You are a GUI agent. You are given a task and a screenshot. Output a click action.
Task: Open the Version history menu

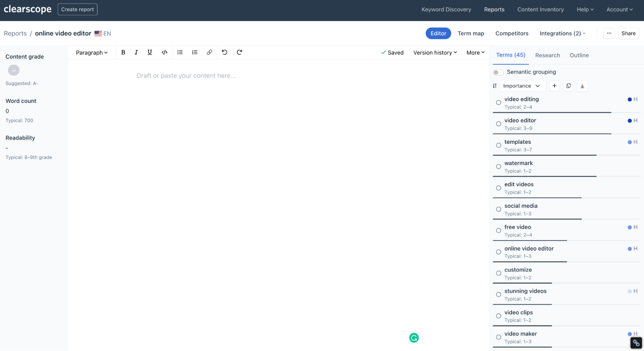coord(435,52)
